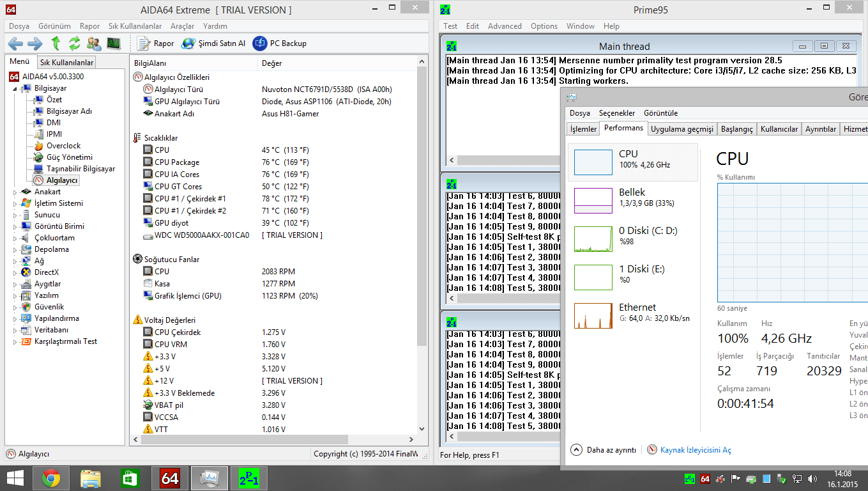The image size is (868, 491).
Task: Open the Yardım menu in AIDA64
Action: tap(215, 26)
